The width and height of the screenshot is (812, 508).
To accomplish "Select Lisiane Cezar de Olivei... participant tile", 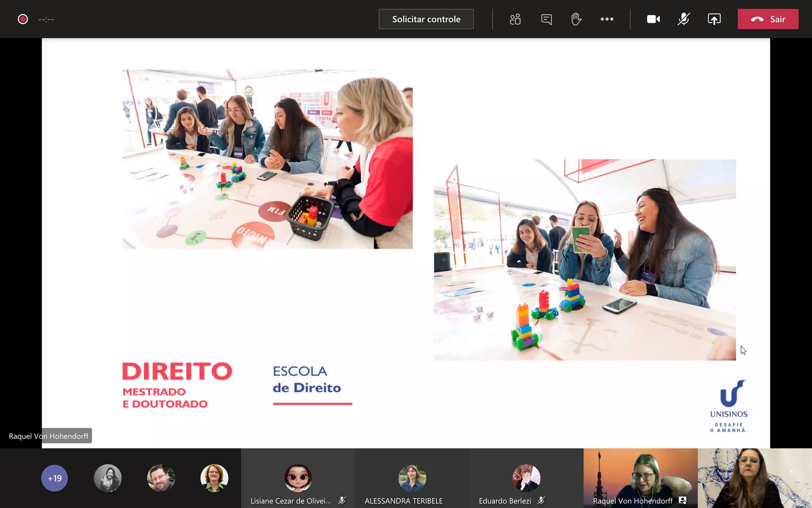I will click(x=298, y=478).
